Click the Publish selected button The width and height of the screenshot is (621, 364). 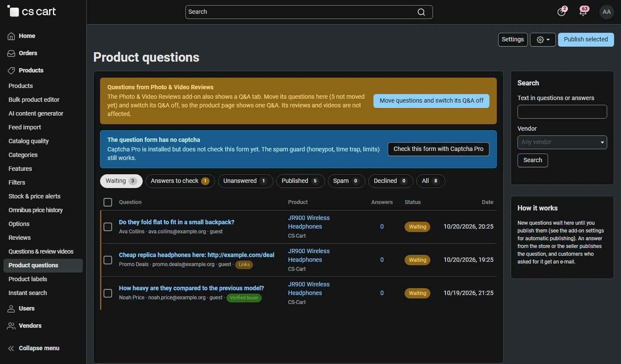pyautogui.click(x=586, y=40)
